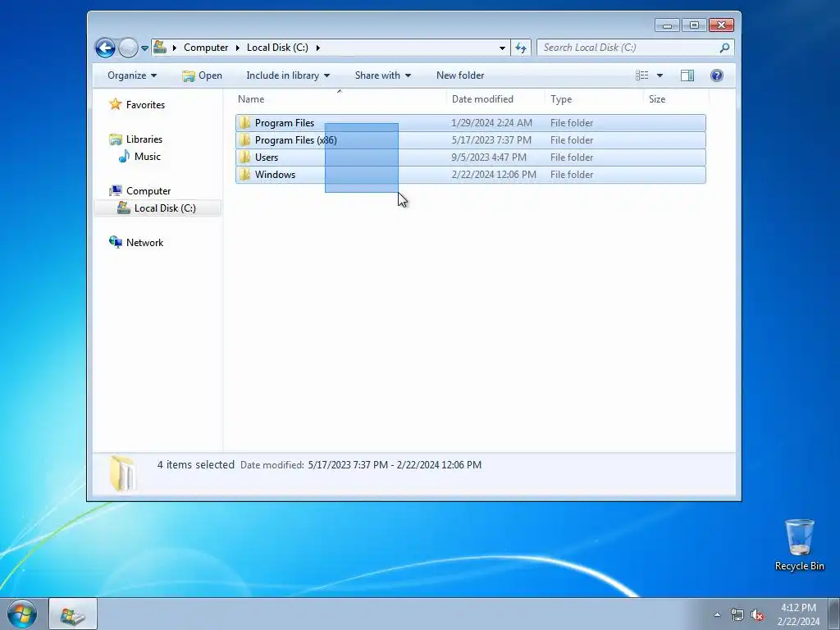The height and width of the screenshot is (630, 840).
Task: Click the Network icon in navigation pane
Action: click(x=115, y=242)
